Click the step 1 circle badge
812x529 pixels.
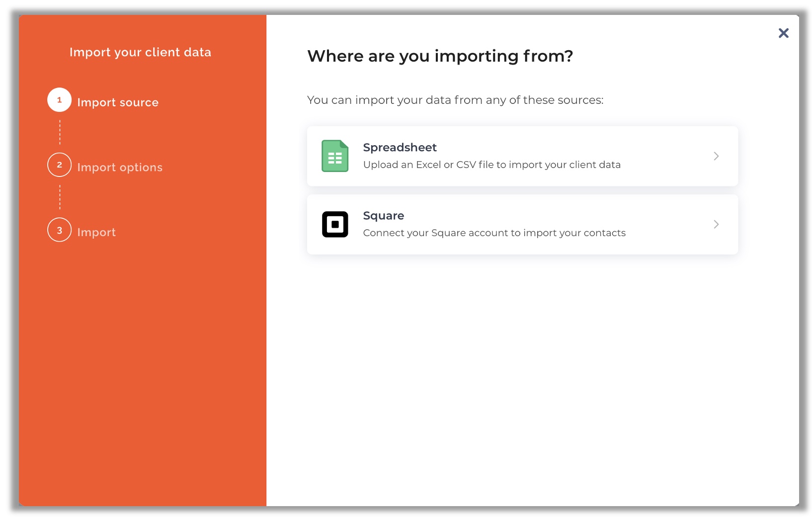click(60, 100)
